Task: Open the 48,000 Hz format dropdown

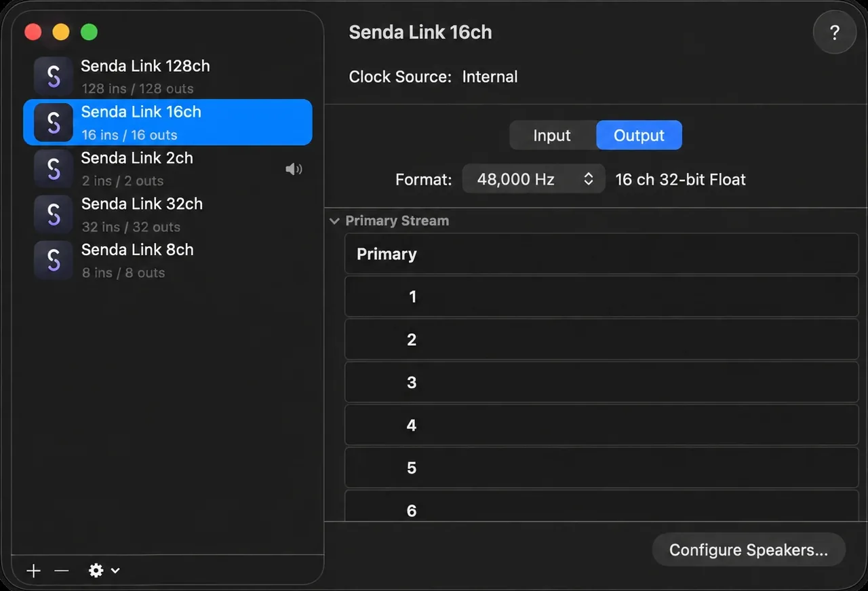Action: [x=534, y=179]
